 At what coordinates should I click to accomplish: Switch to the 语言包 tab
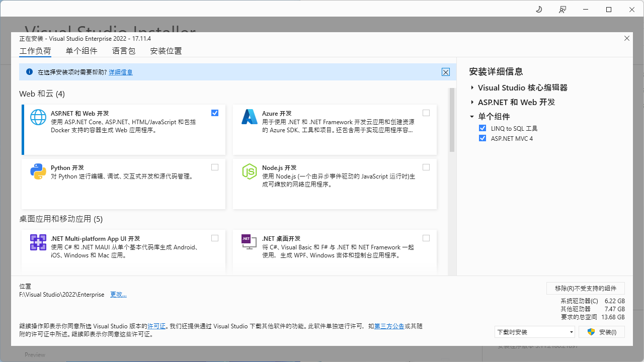click(124, 51)
